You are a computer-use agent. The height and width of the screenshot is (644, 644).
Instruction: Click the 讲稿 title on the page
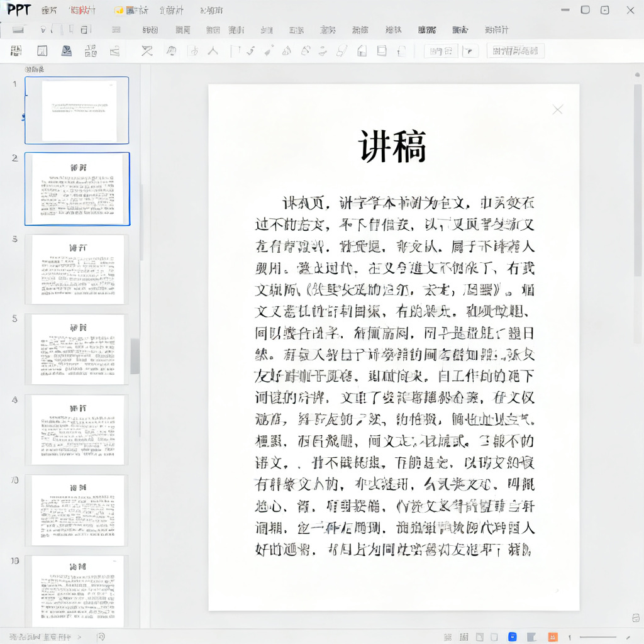click(x=392, y=146)
